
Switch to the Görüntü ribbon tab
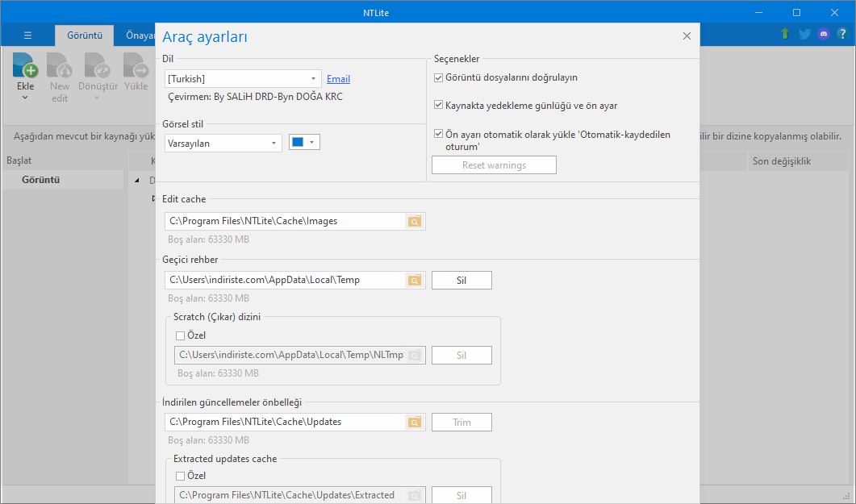pos(85,35)
